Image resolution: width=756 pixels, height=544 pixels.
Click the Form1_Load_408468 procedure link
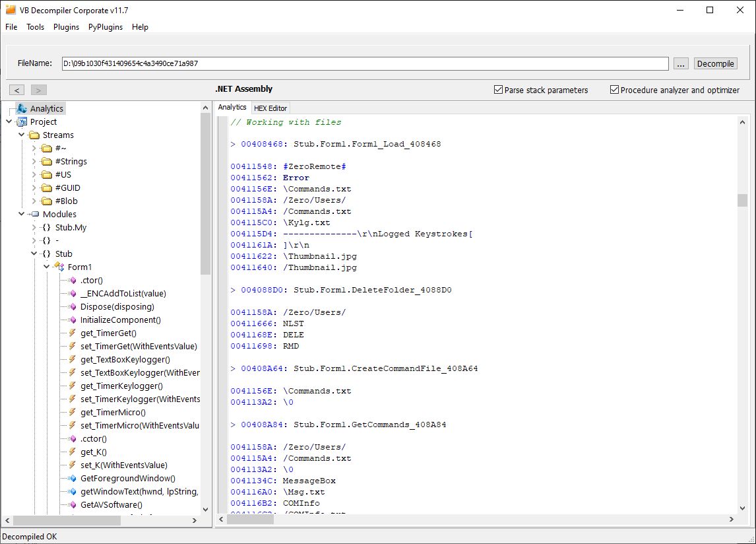pos(367,144)
